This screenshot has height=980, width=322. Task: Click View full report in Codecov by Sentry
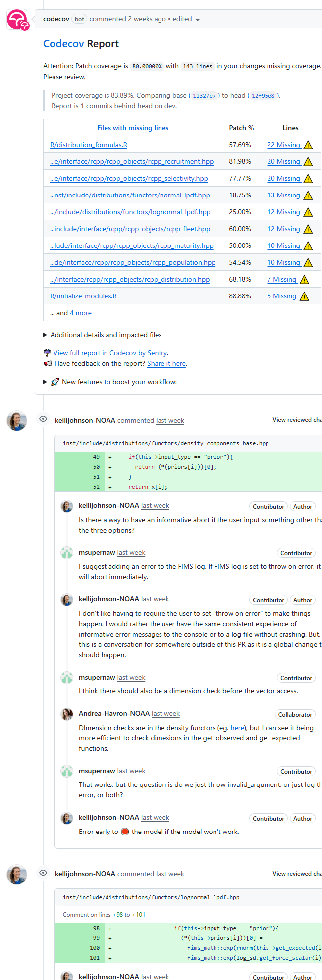click(110, 353)
